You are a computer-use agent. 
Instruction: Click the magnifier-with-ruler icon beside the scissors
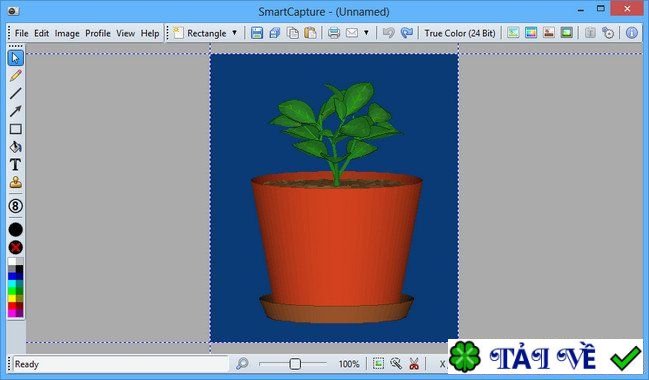[x=396, y=364]
